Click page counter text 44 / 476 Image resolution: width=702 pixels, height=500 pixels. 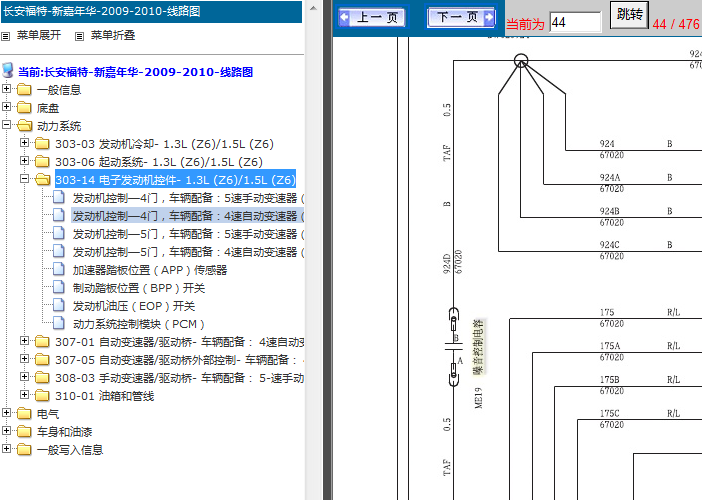pyautogui.click(x=676, y=24)
